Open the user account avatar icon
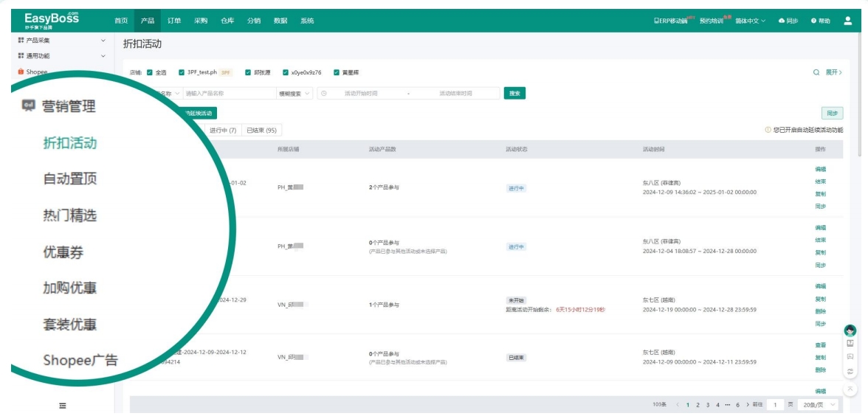868x419 pixels. 847,21
